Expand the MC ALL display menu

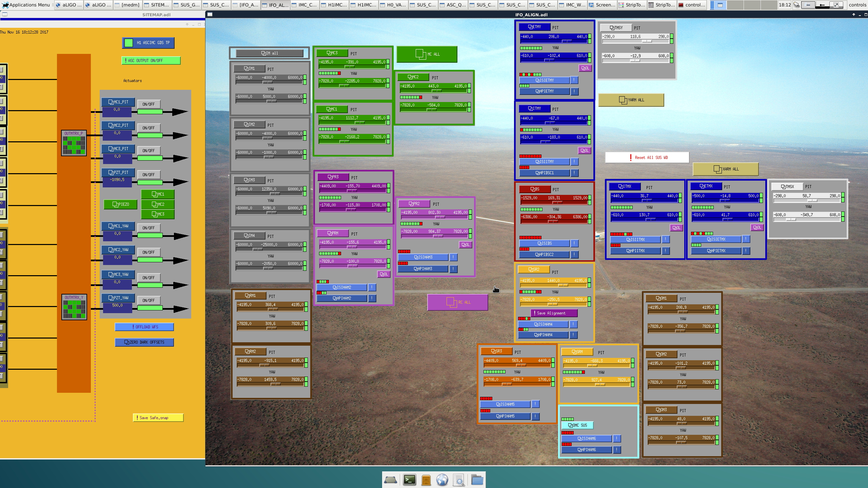tap(427, 54)
